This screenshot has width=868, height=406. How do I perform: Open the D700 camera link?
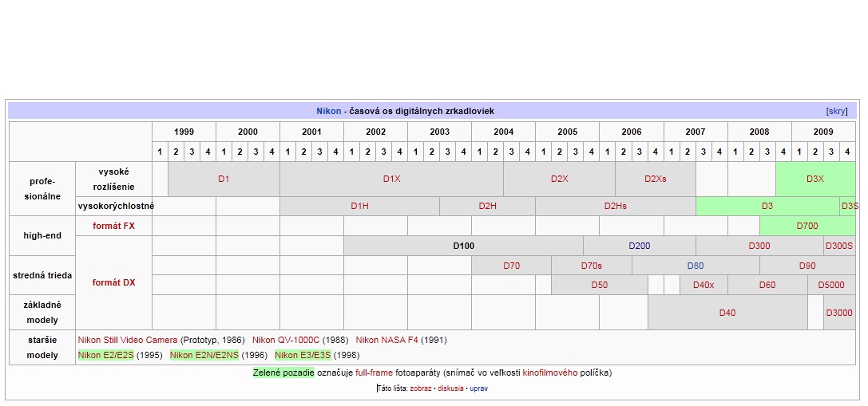tap(807, 226)
